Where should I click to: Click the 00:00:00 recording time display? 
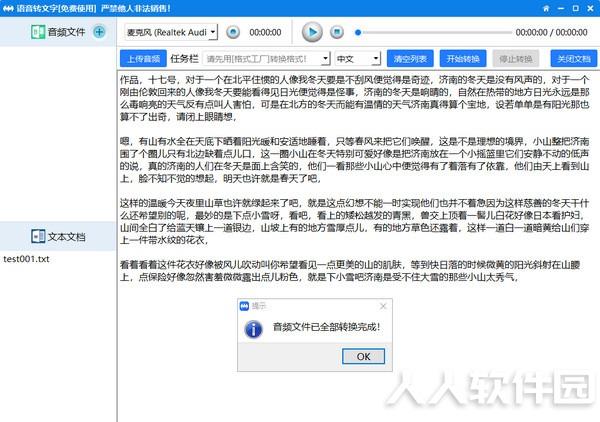pos(265,33)
